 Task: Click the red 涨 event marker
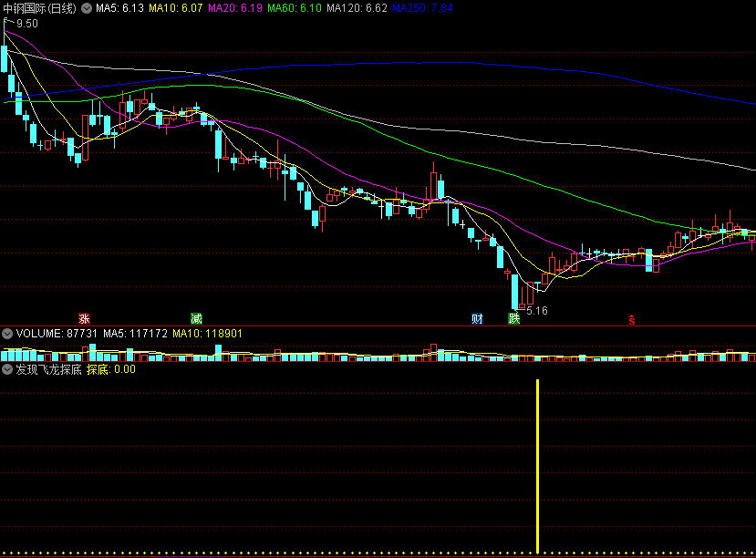pyautogui.click(x=85, y=318)
